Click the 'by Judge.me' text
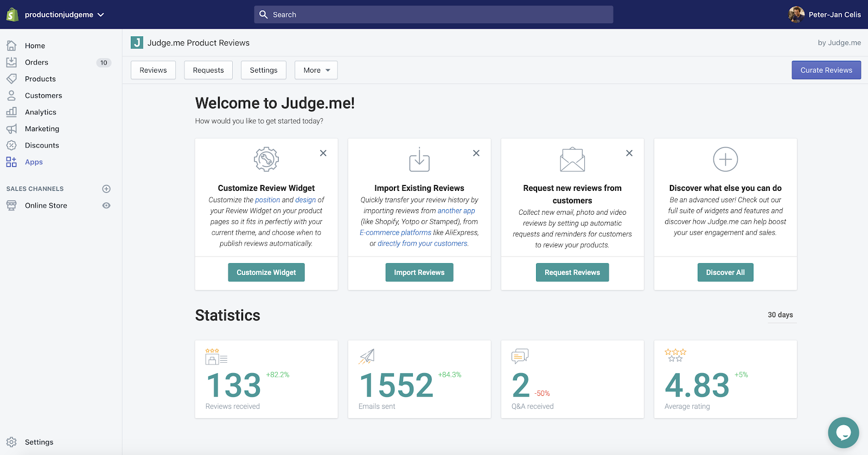The image size is (868, 455). (839, 43)
